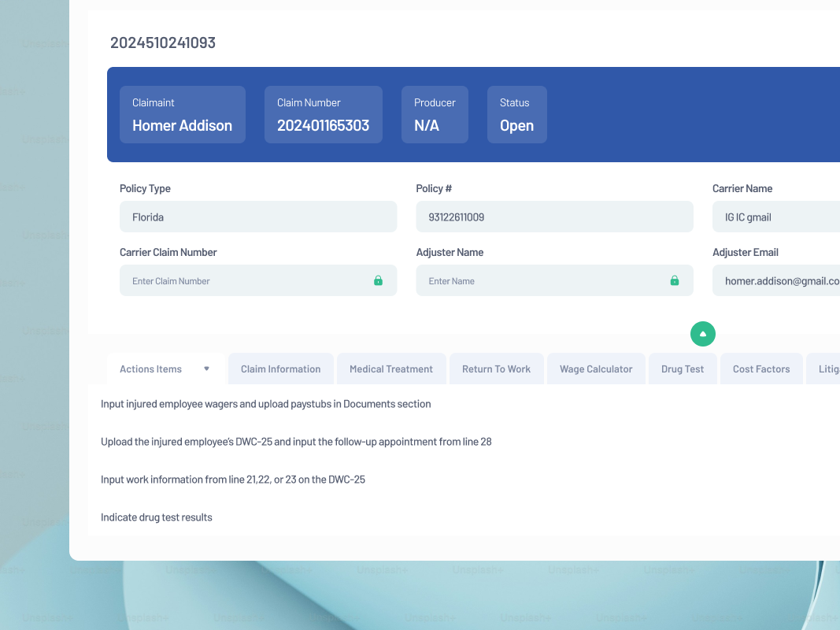Click the lock icon in Carrier Claim Number field
The width and height of the screenshot is (840, 630).
[378, 280]
